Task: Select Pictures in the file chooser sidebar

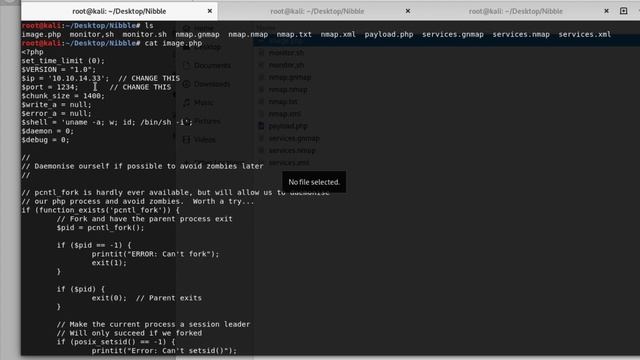Action: coord(207,121)
